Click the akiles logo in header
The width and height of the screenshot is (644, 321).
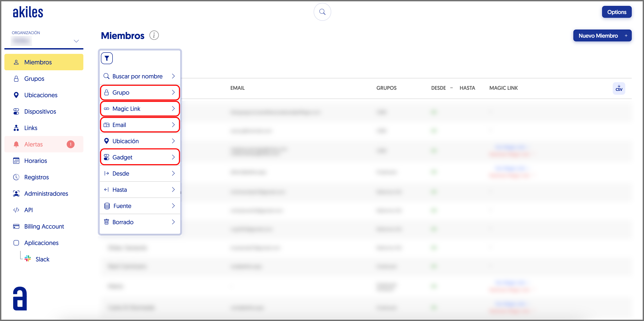point(28,12)
